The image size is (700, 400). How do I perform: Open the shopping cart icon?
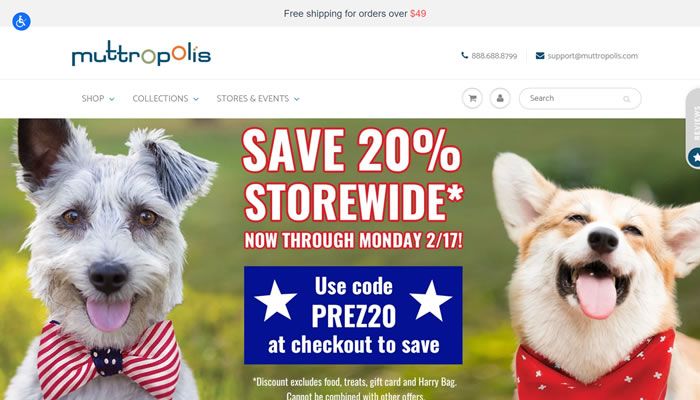pyautogui.click(x=472, y=98)
